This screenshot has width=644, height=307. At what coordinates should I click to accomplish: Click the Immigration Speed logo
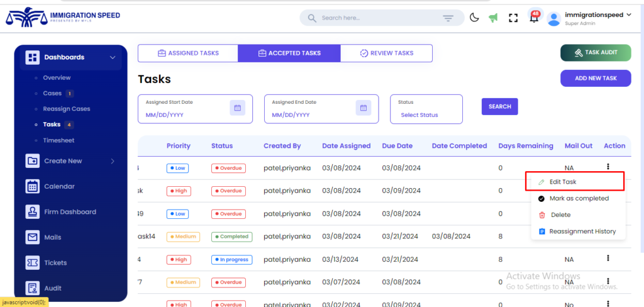(63, 16)
